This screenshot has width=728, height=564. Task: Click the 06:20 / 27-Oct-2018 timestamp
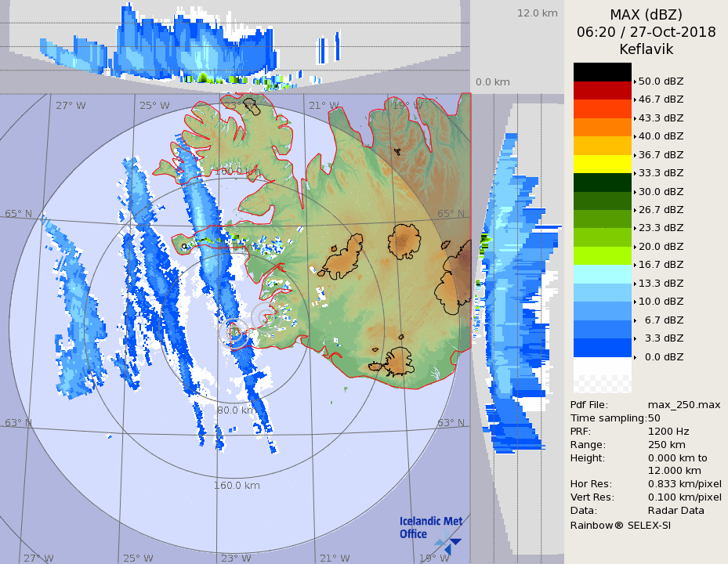tap(646, 32)
